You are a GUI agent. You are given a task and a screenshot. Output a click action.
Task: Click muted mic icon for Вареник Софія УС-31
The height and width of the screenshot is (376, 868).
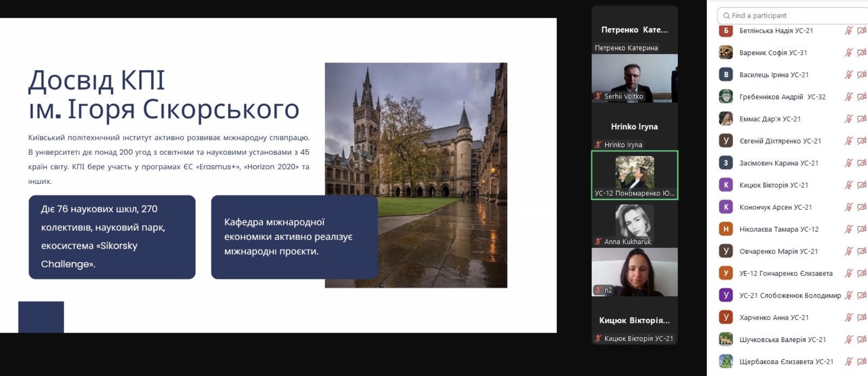pyautogui.click(x=849, y=53)
